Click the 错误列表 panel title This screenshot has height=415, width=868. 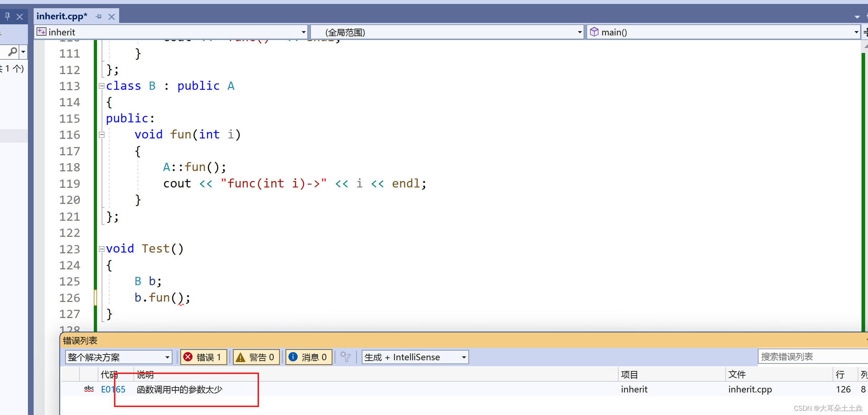click(80, 340)
